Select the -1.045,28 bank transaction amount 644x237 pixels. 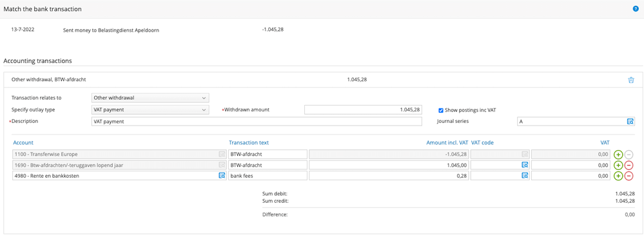tap(272, 30)
